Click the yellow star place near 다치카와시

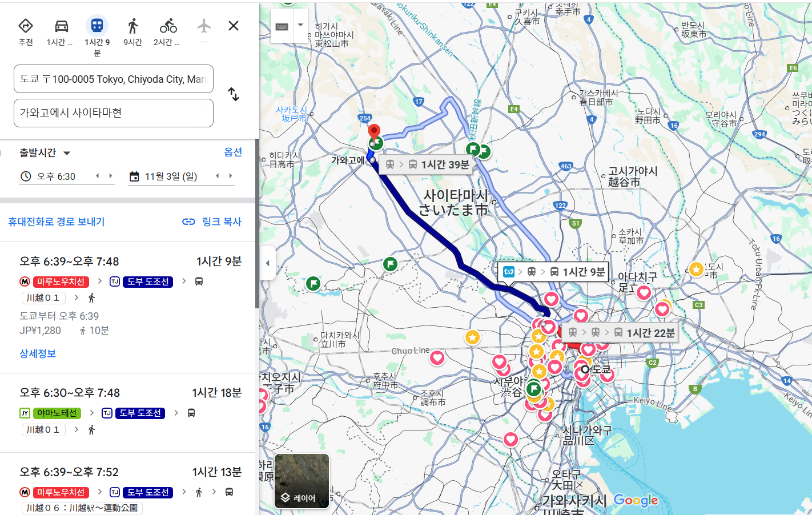(x=472, y=337)
